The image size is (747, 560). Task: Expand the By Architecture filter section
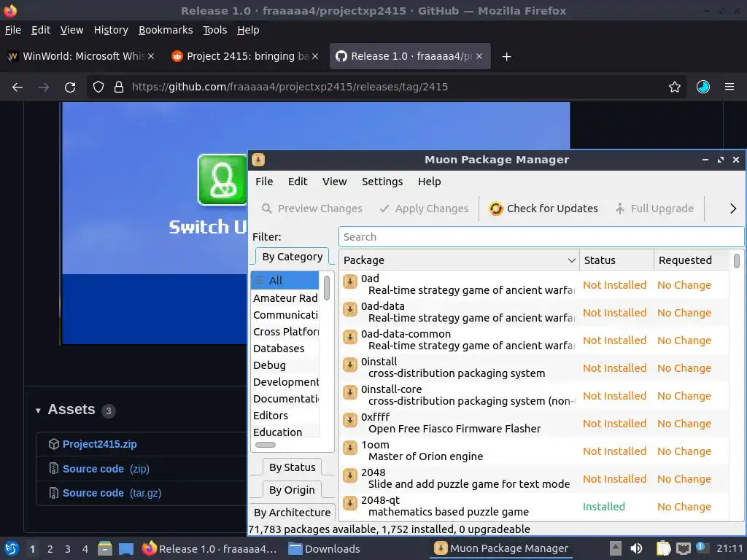(292, 513)
